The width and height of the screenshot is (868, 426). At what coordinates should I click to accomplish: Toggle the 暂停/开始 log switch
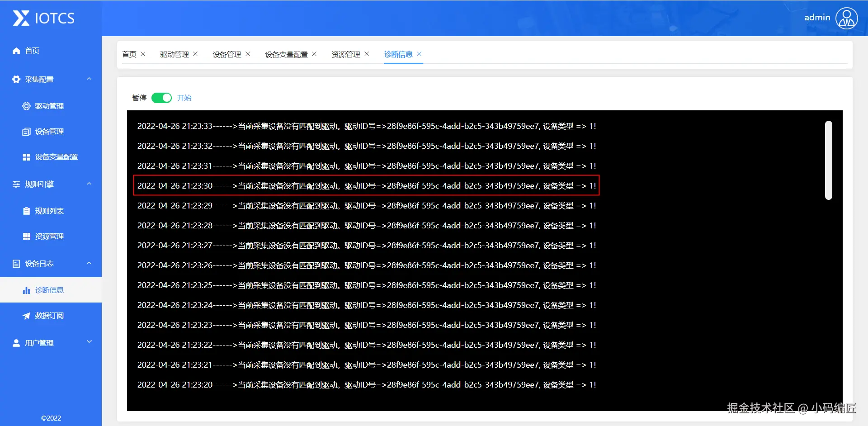click(161, 98)
